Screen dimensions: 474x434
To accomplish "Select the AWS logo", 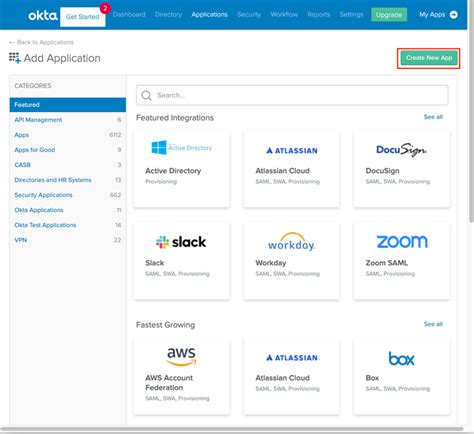I will 181,356.
